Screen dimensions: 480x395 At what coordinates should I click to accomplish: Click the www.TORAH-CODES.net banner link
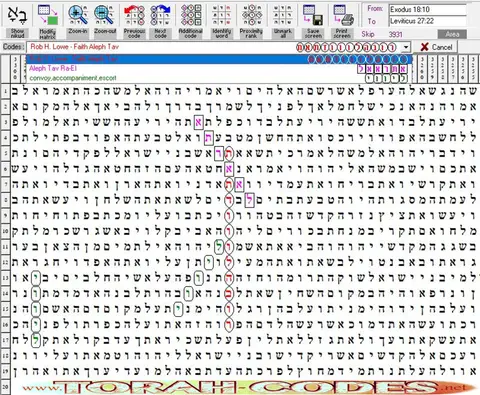pyautogui.click(x=249, y=387)
